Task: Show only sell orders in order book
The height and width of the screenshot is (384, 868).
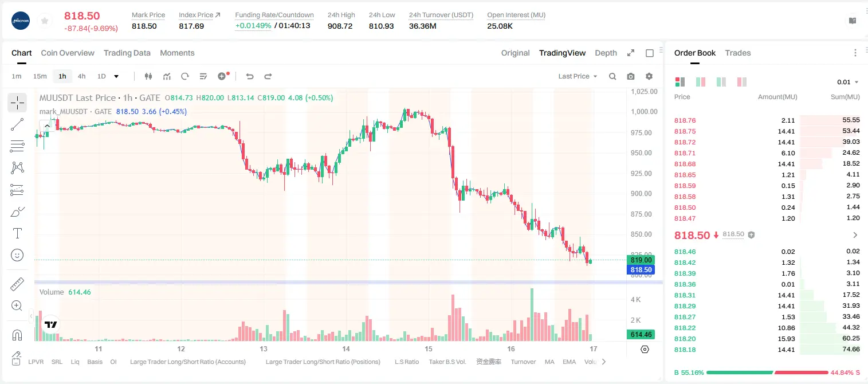Action: (742, 82)
